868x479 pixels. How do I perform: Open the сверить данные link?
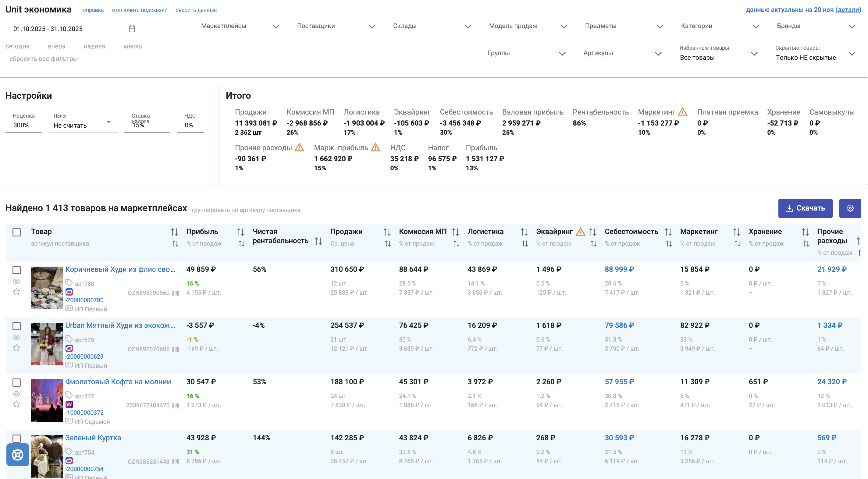point(196,10)
